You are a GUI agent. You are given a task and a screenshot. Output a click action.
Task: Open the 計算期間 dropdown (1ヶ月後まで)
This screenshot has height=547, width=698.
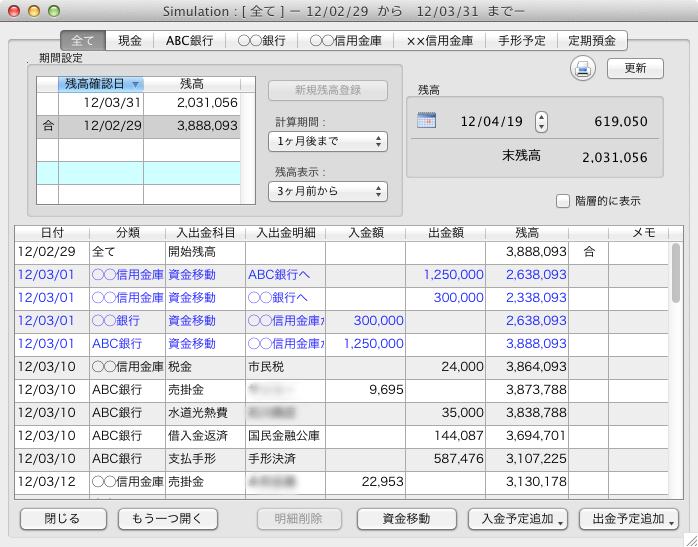[327, 143]
